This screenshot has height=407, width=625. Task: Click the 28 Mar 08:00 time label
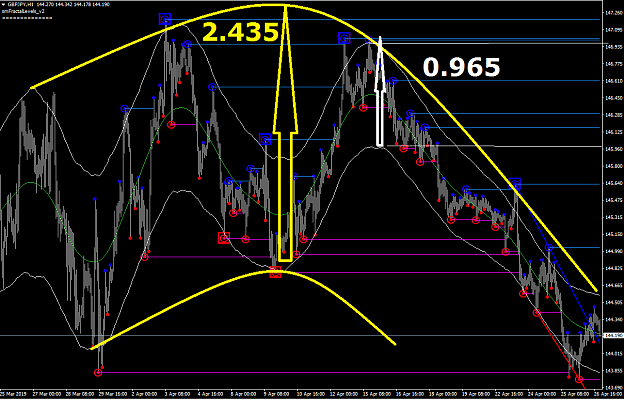[x=80, y=394]
